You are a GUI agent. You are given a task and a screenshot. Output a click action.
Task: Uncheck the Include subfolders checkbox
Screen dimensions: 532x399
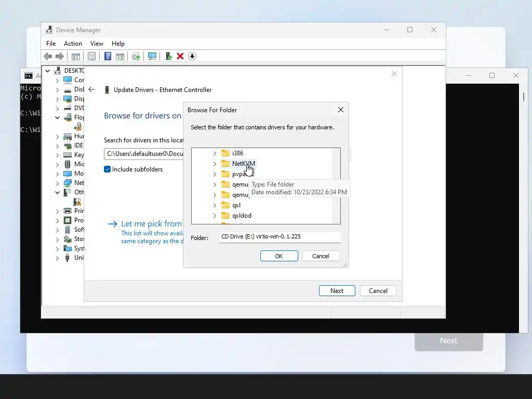[x=107, y=169]
